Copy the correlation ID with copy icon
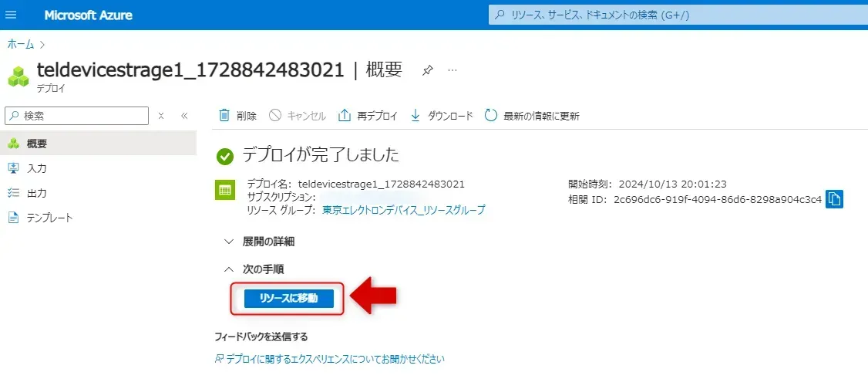 pos(834,199)
